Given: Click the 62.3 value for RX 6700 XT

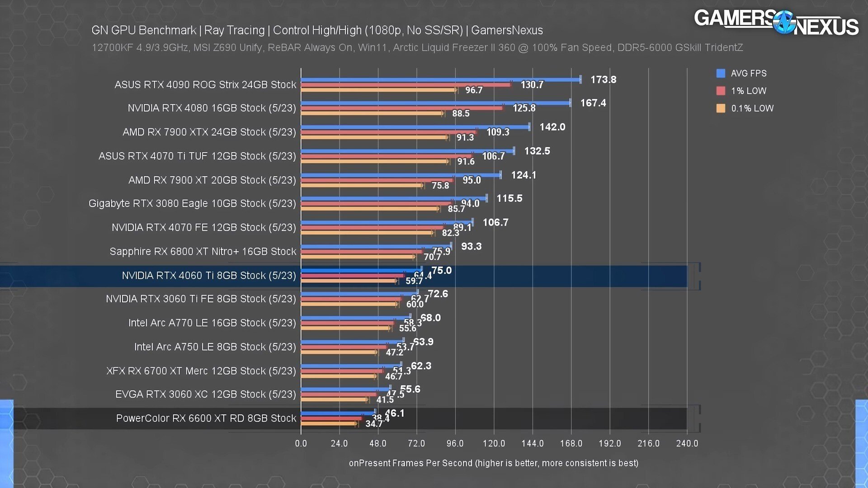Looking at the screenshot, I should point(421,366).
